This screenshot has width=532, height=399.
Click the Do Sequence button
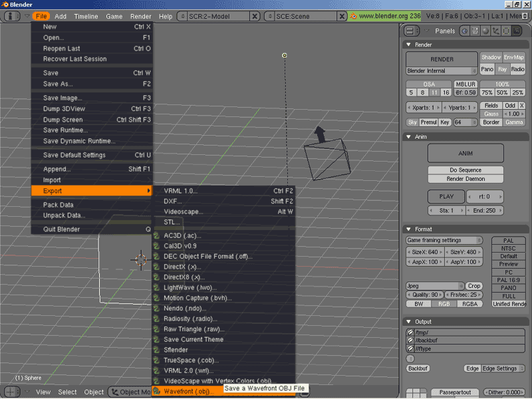pyautogui.click(x=465, y=170)
